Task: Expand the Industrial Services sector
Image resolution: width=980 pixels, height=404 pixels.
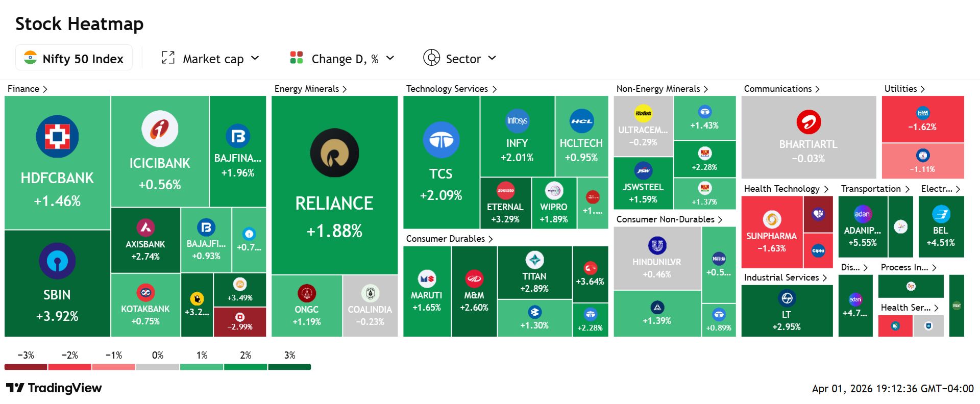Action: 786,277
